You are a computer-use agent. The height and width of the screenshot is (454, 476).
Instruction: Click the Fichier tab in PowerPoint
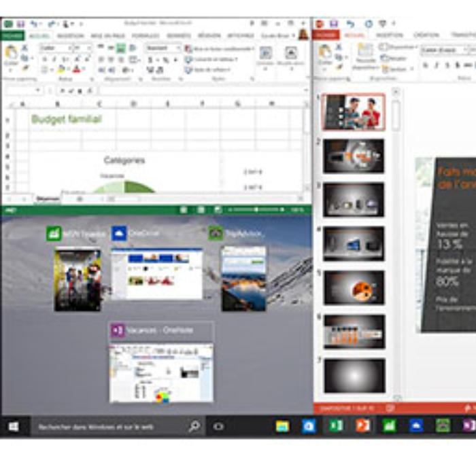(x=326, y=35)
